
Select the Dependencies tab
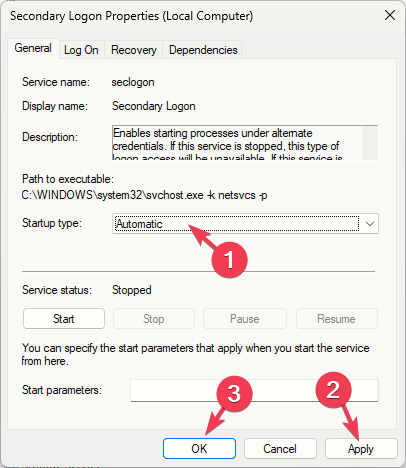point(203,50)
